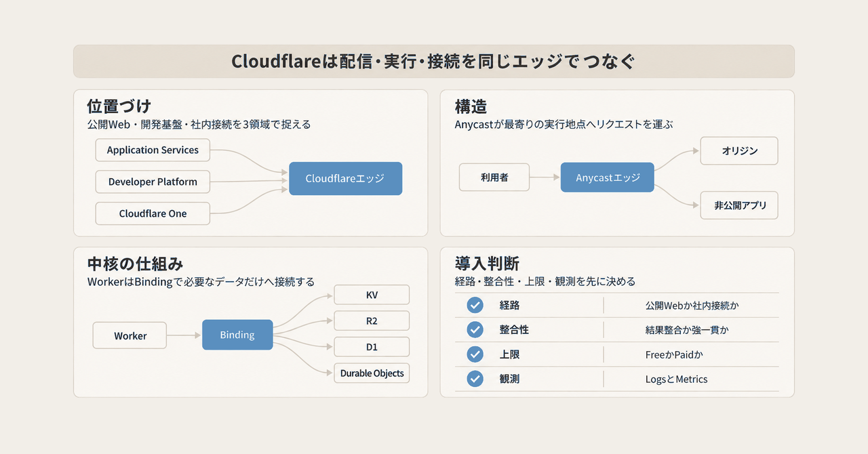Click the cell 結果整合か強一貫か
868x454 pixels.
pos(687,330)
